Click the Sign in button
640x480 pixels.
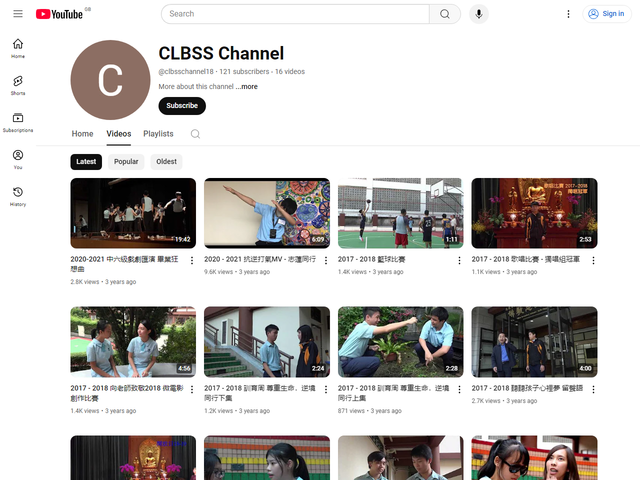coord(606,14)
